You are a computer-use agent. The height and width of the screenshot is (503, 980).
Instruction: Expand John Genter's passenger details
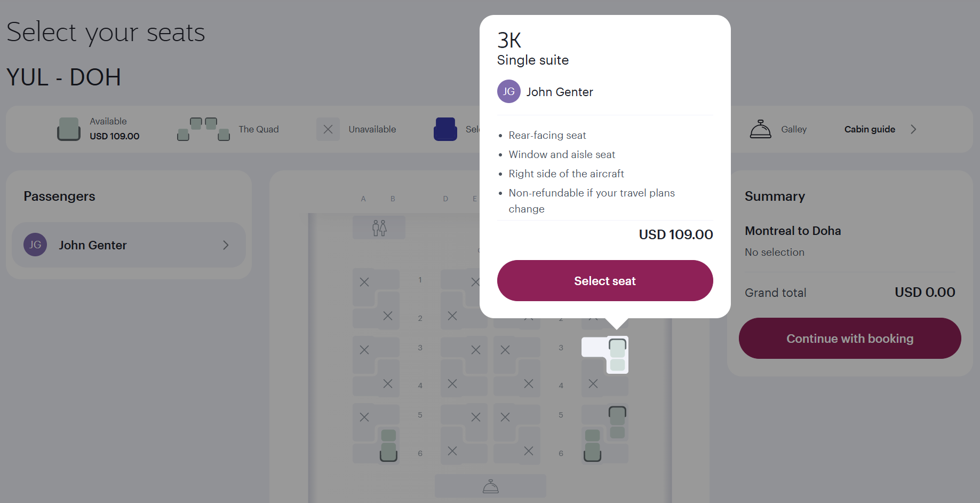point(226,245)
